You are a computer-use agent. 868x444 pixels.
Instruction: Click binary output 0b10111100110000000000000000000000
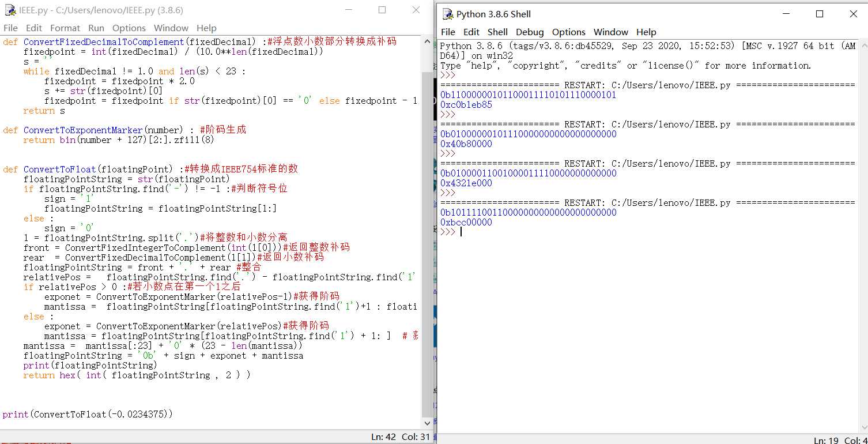tap(528, 213)
